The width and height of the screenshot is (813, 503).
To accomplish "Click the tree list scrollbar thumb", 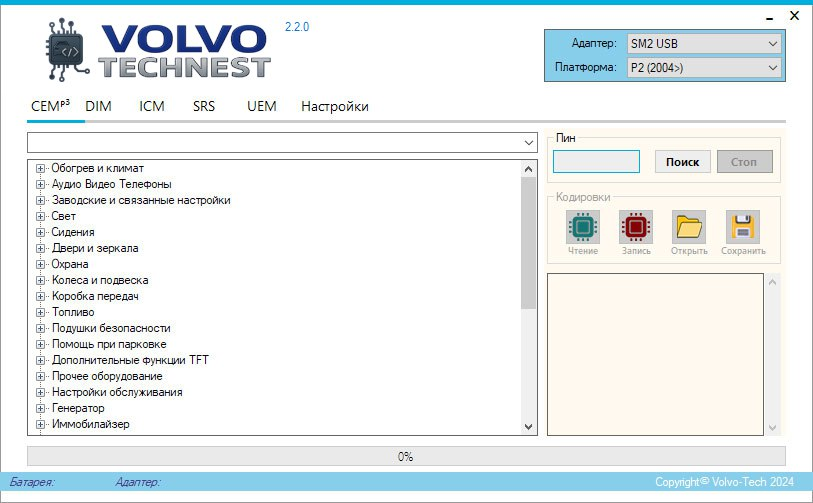I will coord(528,243).
